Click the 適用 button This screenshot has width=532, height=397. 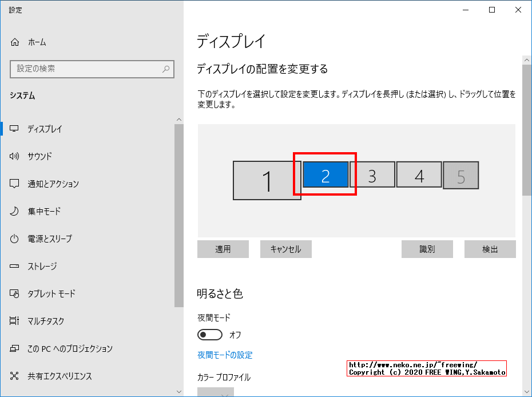(x=223, y=249)
